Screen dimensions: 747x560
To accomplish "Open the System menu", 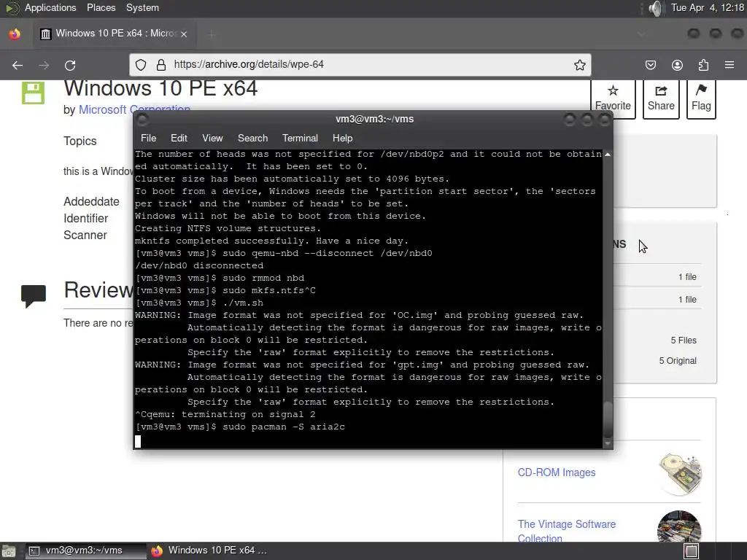I will pyautogui.click(x=142, y=7).
